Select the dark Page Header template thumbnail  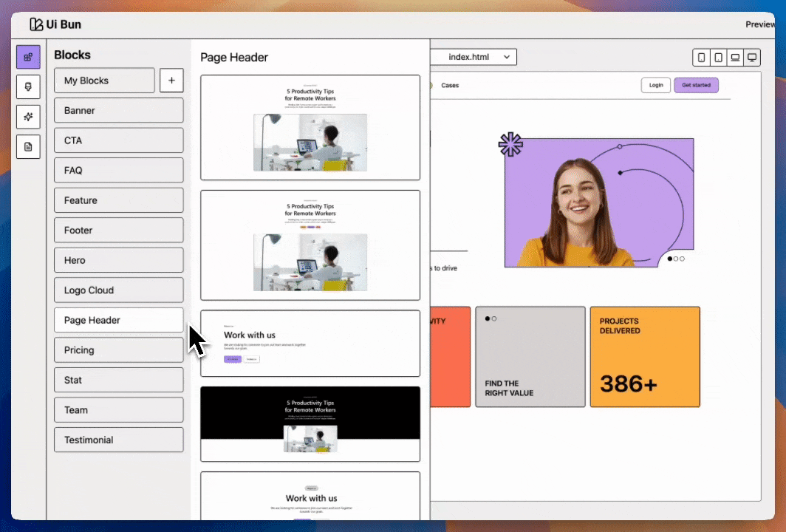coord(310,423)
